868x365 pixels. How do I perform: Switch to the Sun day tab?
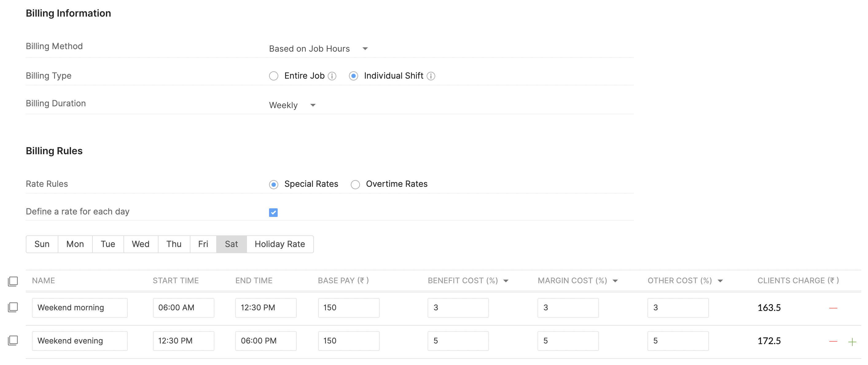click(x=42, y=244)
